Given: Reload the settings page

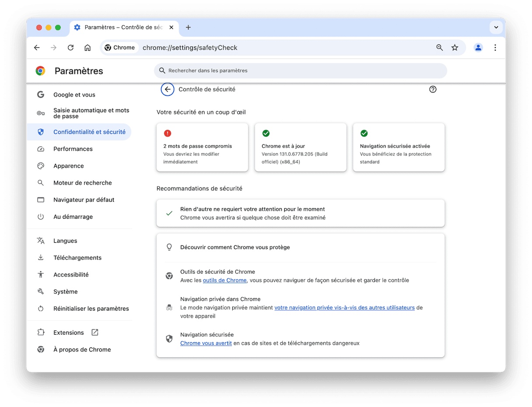Looking at the screenshot, I should pyautogui.click(x=70, y=48).
